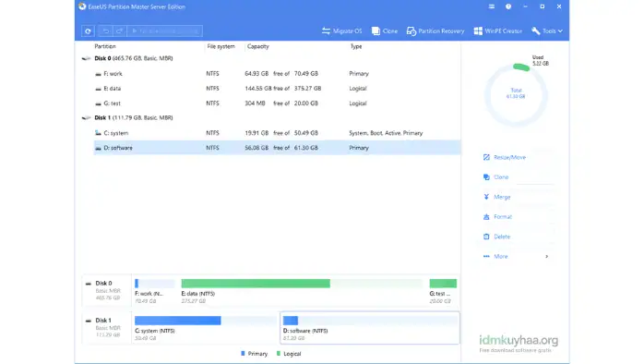The height and width of the screenshot is (364, 644).
Task: Expand the Tools dropdown
Action: click(x=547, y=30)
